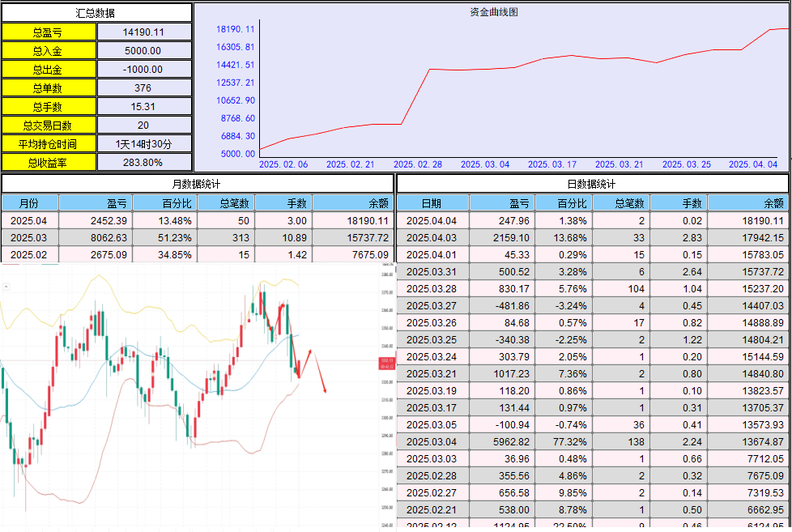This screenshot has height=532, width=792.
Task: Click the 77.32% percentage cell
Action: click(564, 441)
